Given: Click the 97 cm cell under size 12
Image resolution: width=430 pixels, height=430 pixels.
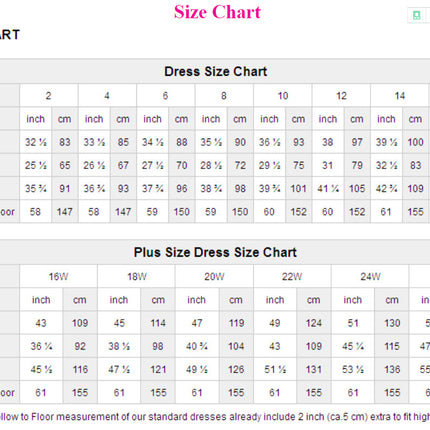Looking at the screenshot, I should click(357, 142).
